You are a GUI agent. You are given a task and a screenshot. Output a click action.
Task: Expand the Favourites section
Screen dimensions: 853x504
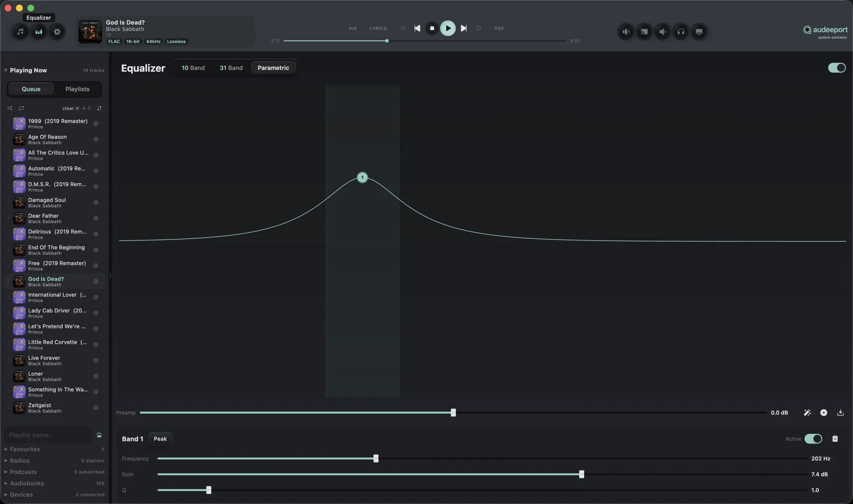click(25, 449)
